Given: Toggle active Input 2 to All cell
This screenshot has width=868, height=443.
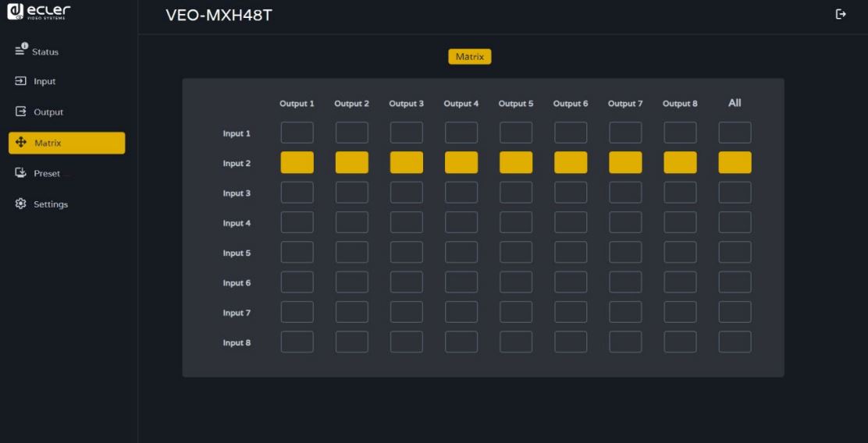Looking at the screenshot, I should tap(735, 162).
